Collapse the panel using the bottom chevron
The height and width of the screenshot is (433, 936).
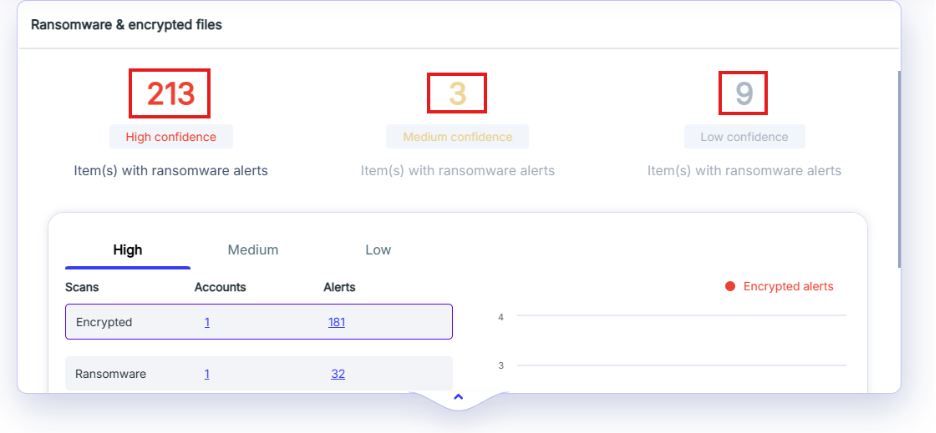tap(458, 397)
